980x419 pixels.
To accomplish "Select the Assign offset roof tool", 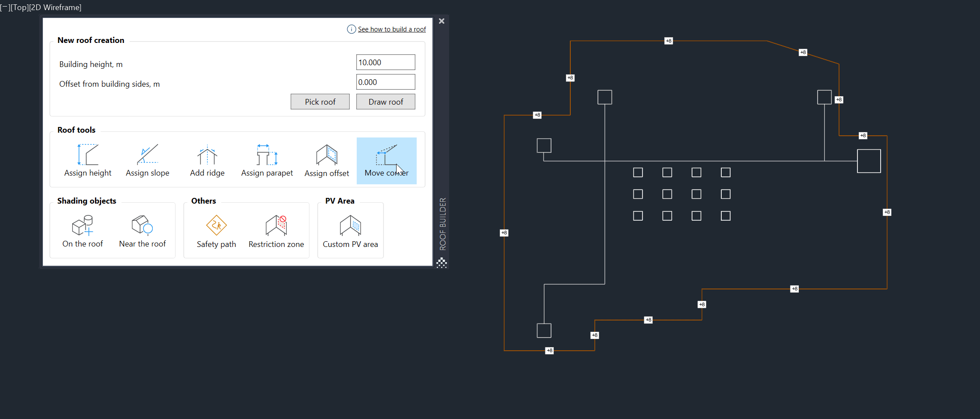I will [327, 161].
